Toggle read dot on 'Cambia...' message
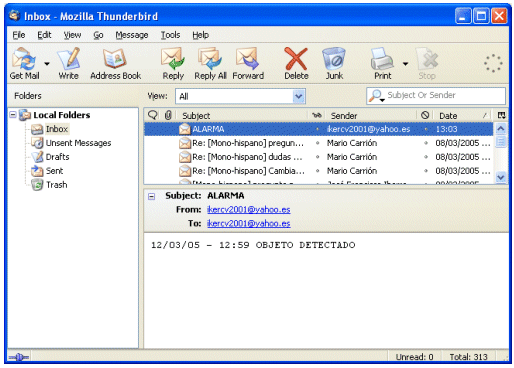 317,171
